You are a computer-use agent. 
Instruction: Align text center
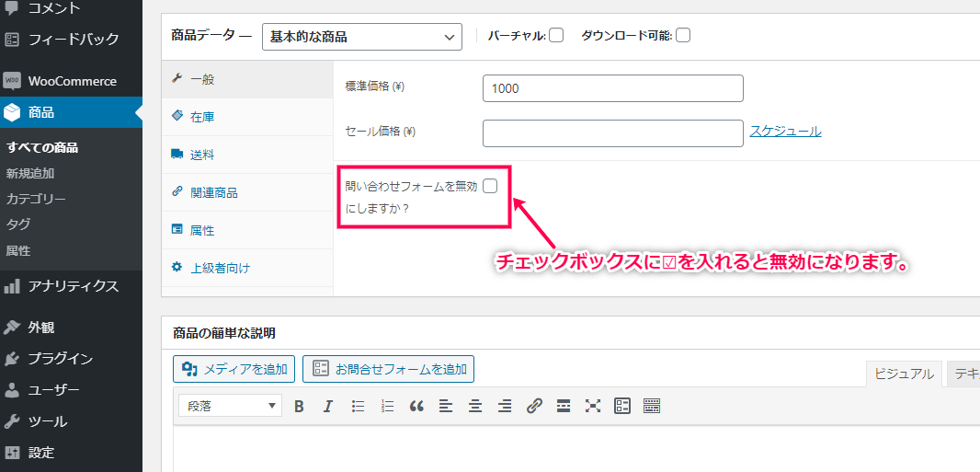click(475, 407)
